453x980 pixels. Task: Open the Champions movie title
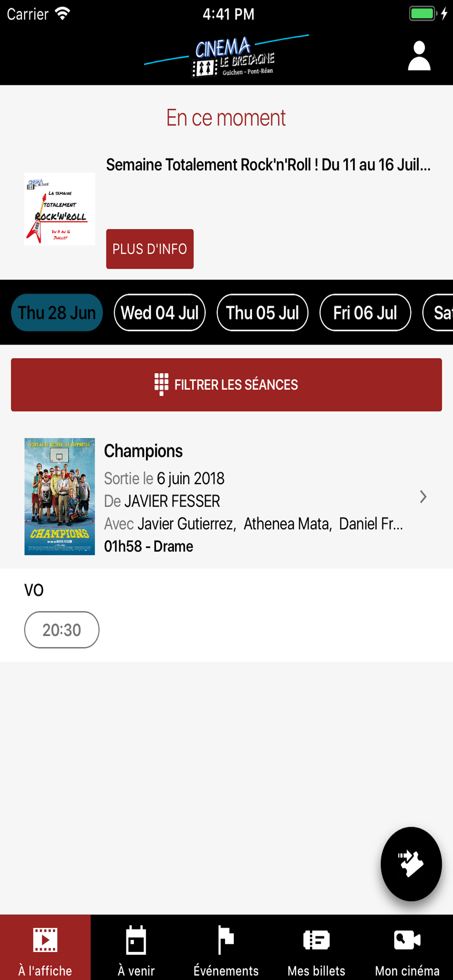point(143,451)
